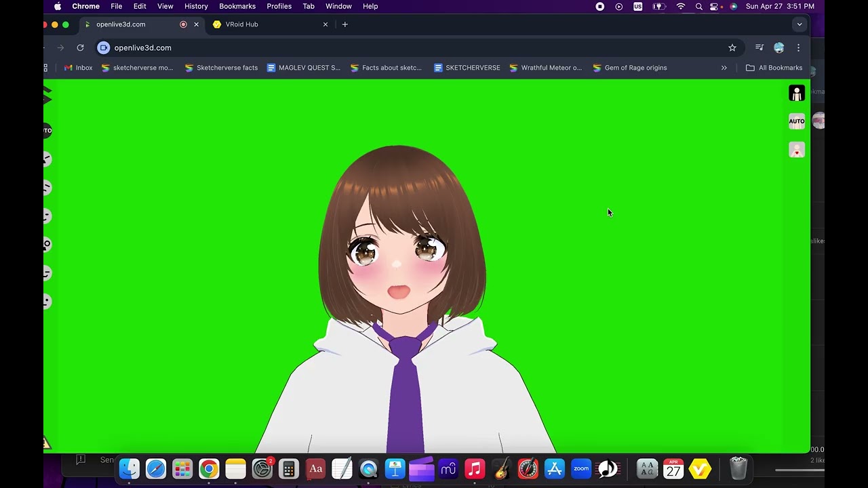The image size is (868, 488).
Task: Open Launchpad from the Dock
Action: [x=182, y=469]
